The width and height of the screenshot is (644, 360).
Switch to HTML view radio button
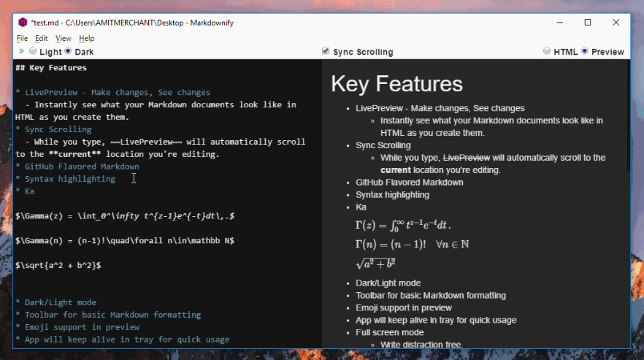tap(547, 51)
